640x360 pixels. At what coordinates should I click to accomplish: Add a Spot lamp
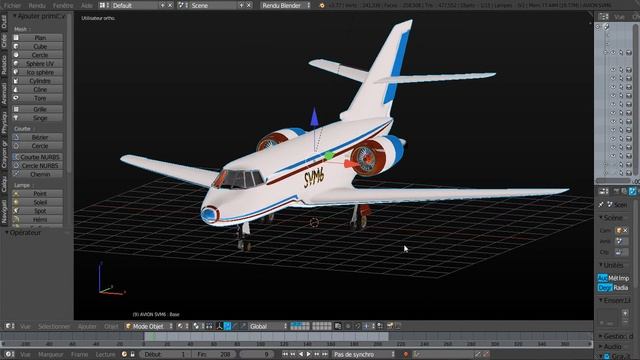38,211
